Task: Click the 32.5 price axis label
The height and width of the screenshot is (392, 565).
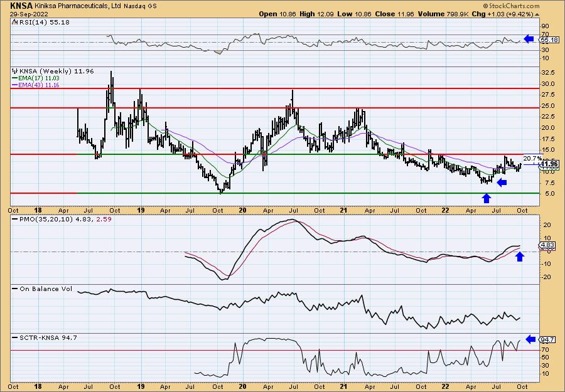Action: click(x=548, y=72)
